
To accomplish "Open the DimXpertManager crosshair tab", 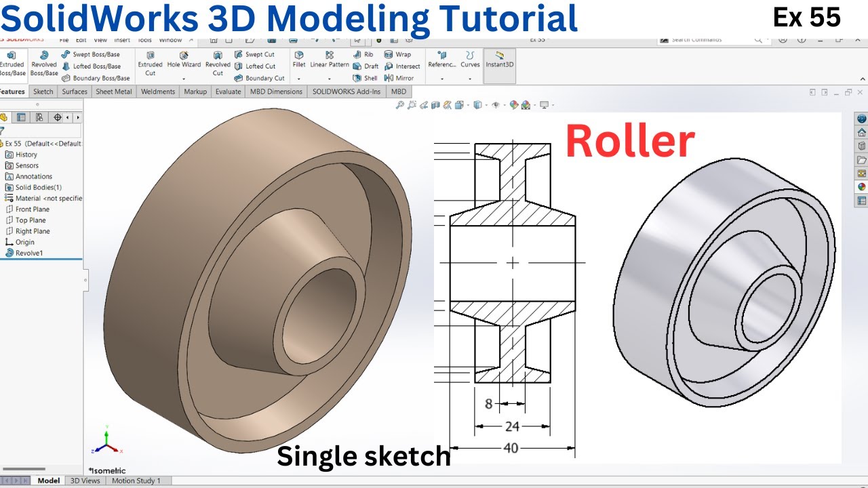I will pyautogui.click(x=58, y=117).
